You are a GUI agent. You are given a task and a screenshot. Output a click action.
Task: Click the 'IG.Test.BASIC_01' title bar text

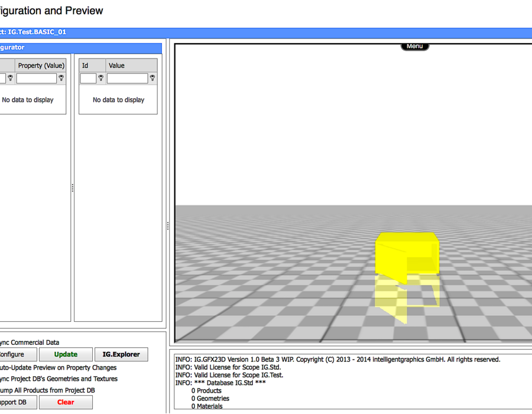click(x=37, y=32)
